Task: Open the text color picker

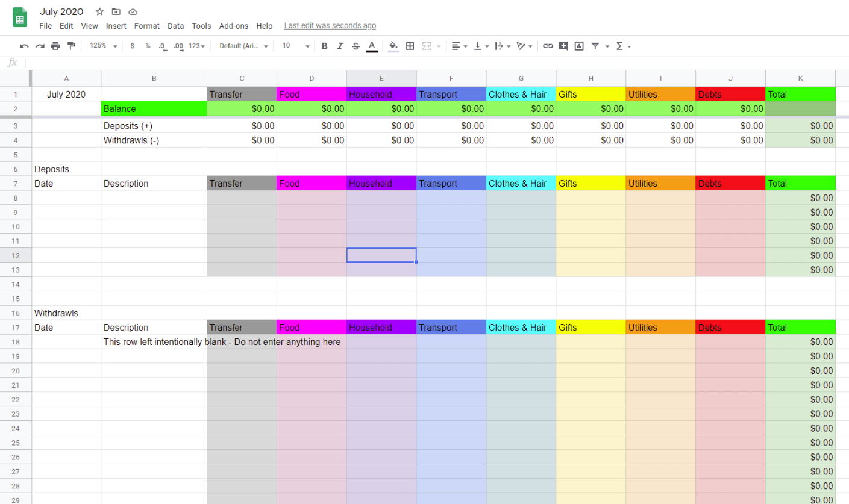Action: pyautogui.click(x=372, y=46)
